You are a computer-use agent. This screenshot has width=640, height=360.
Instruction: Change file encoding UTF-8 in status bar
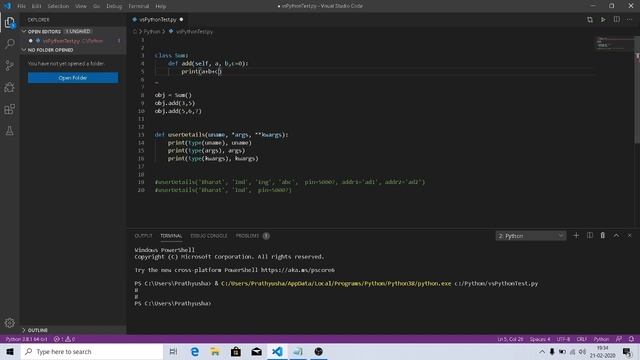563,339
